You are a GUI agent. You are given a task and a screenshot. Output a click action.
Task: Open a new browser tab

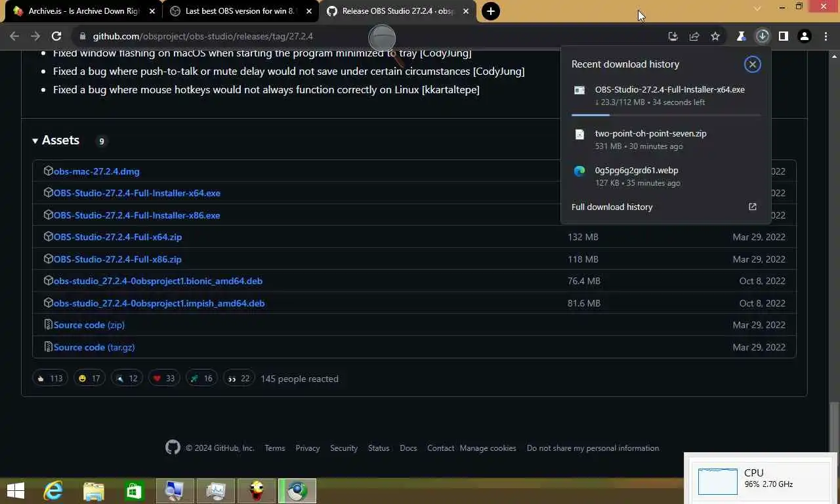point(491,11)
